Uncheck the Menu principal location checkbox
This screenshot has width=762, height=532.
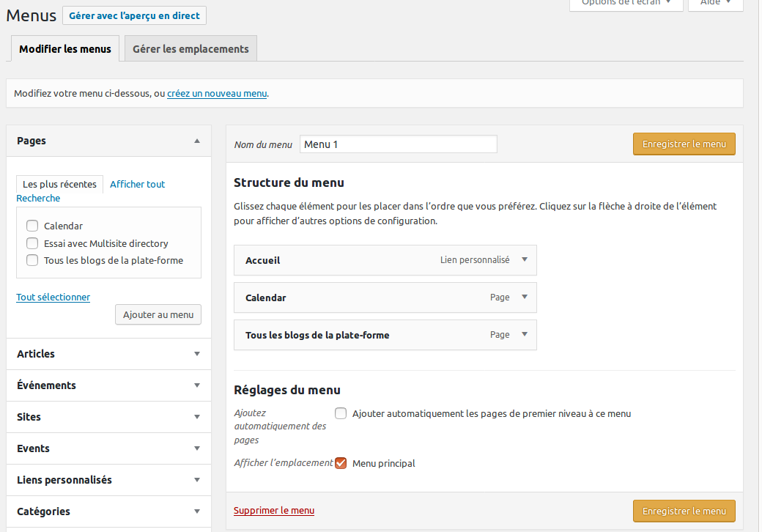(341, 463)
